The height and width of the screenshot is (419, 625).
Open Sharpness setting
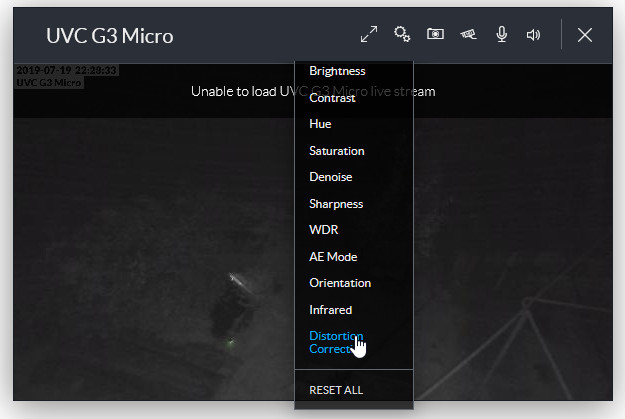point(336,204)
